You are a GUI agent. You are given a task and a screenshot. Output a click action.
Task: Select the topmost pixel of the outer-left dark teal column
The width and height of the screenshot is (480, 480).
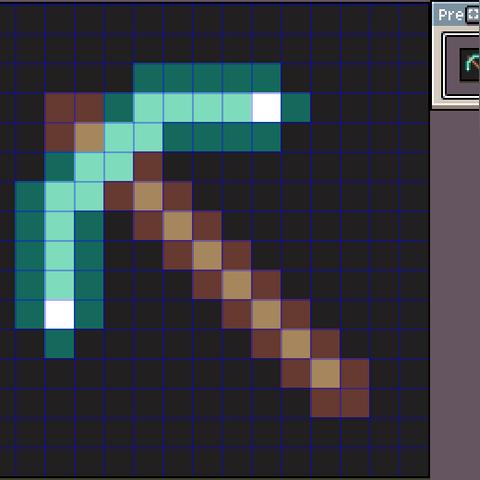[x=30, y=196]
